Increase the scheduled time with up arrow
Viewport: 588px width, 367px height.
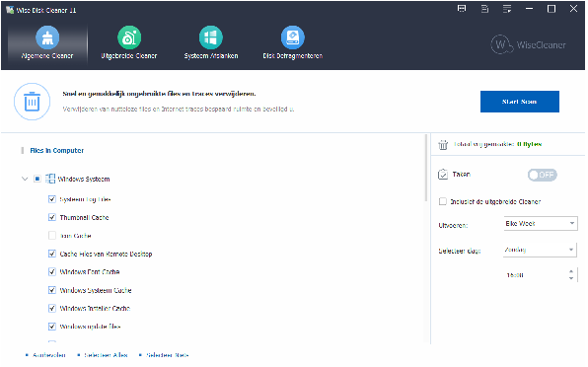[571, 271]
